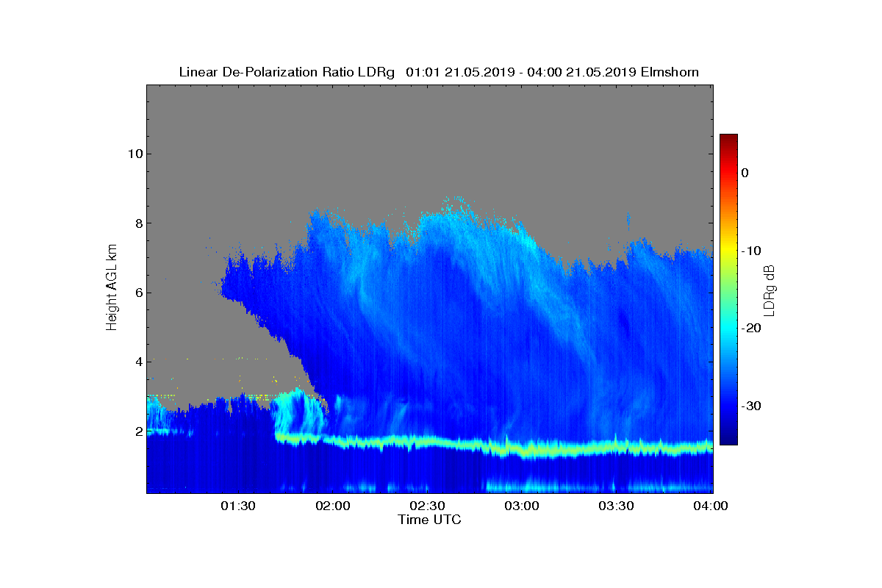Click the height tick label 8
The width and height of the screenshot is (882, 588).
[138, 223]
